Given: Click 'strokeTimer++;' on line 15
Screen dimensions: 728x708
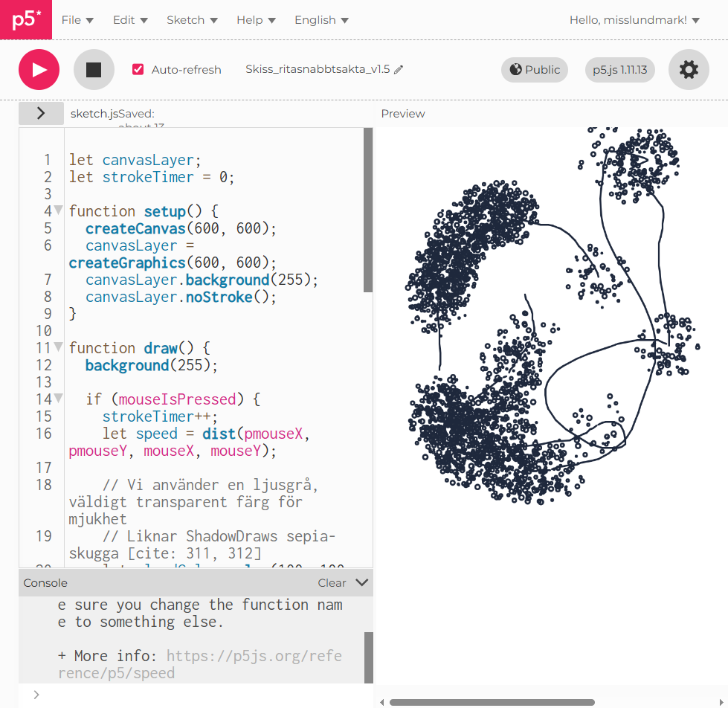Looking at the screenshot, I should point(160,416).
